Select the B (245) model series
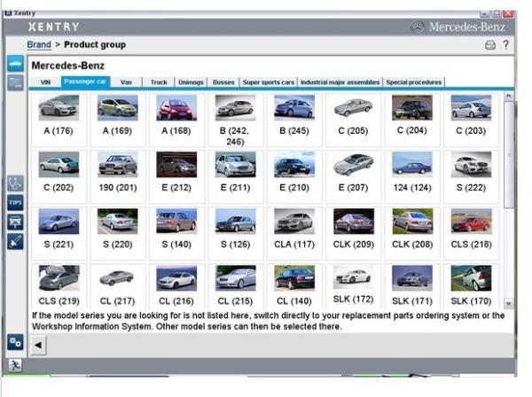 (x=294, y=120)
